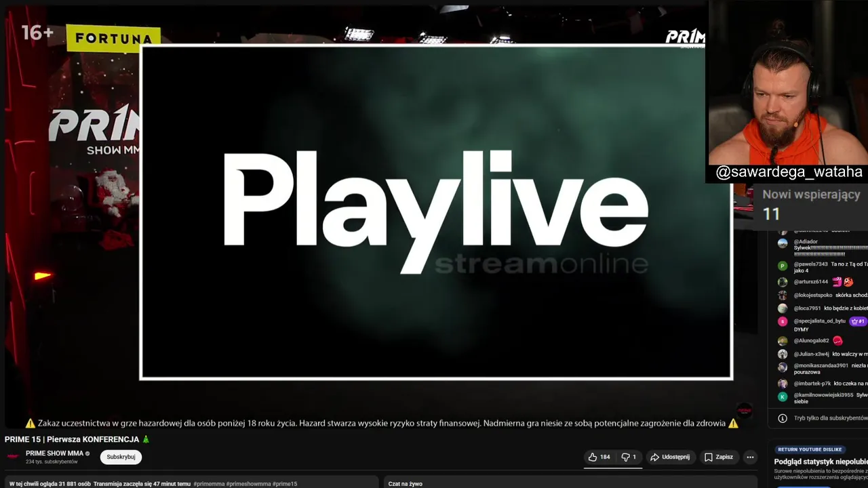Click the Subskrybuj button

click(121, 457)
